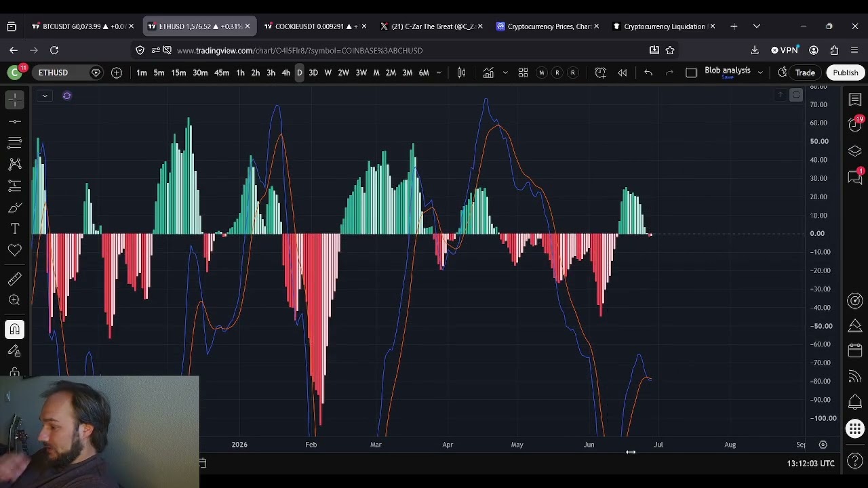Start bar replay mode

[622, 73]
